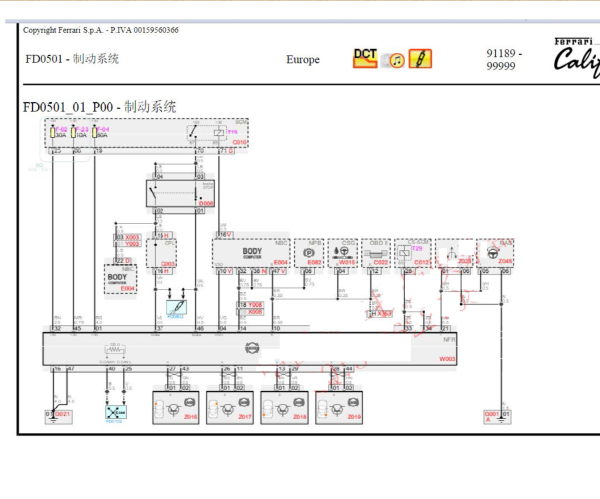Click the 120 ohm resistor symbol in W003

pyautogui.click(x=115, y=350)
